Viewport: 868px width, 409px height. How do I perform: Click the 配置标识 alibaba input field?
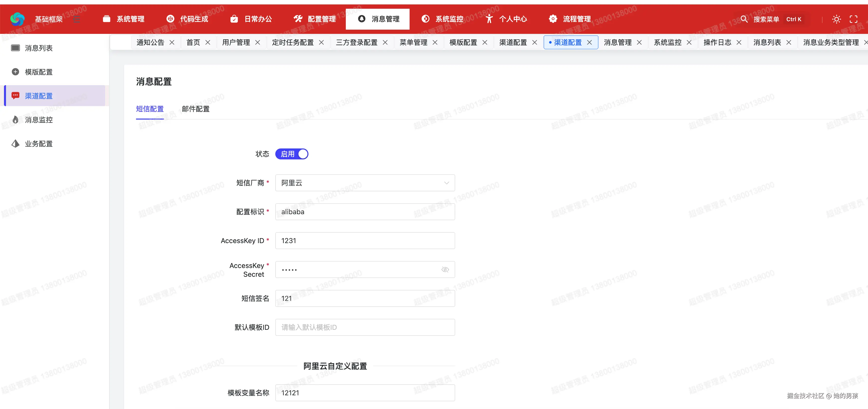(365, 212)
